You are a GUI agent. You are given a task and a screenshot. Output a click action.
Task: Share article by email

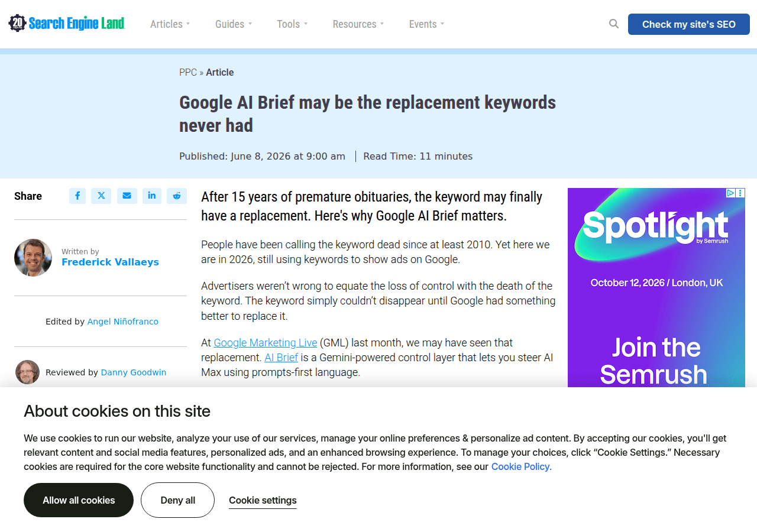point(127,196)
